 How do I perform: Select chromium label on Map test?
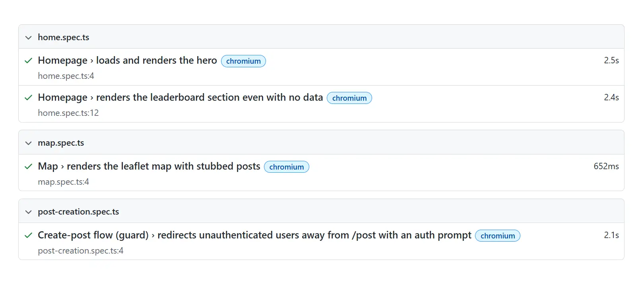pos(287,167)
